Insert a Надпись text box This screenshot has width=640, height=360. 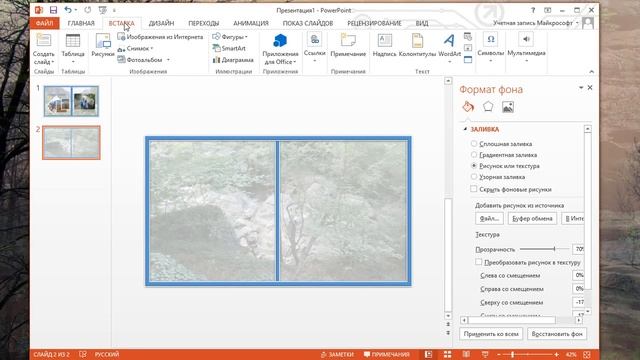384,45
